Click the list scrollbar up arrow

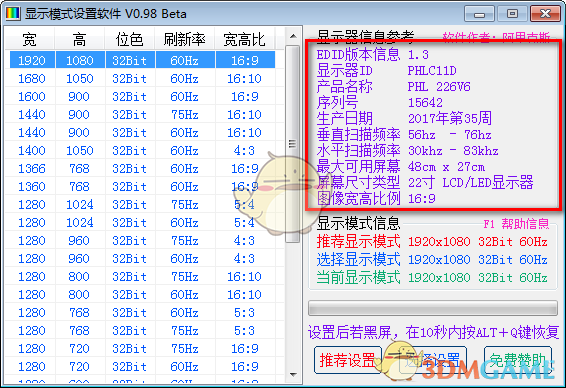(x=293, y=36)
